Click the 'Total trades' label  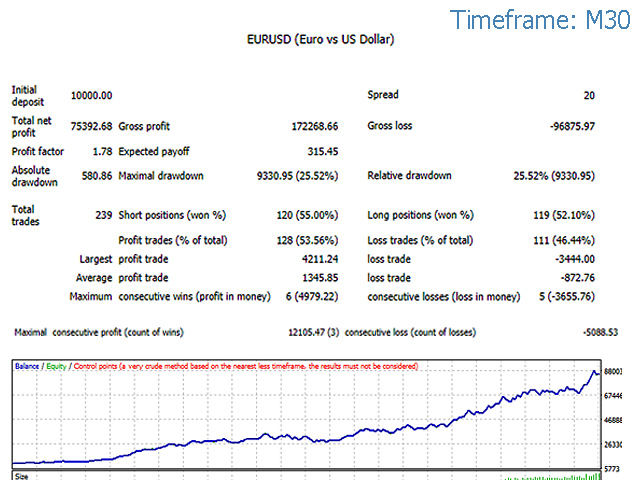pyautogui.click(x=25, y=216)
